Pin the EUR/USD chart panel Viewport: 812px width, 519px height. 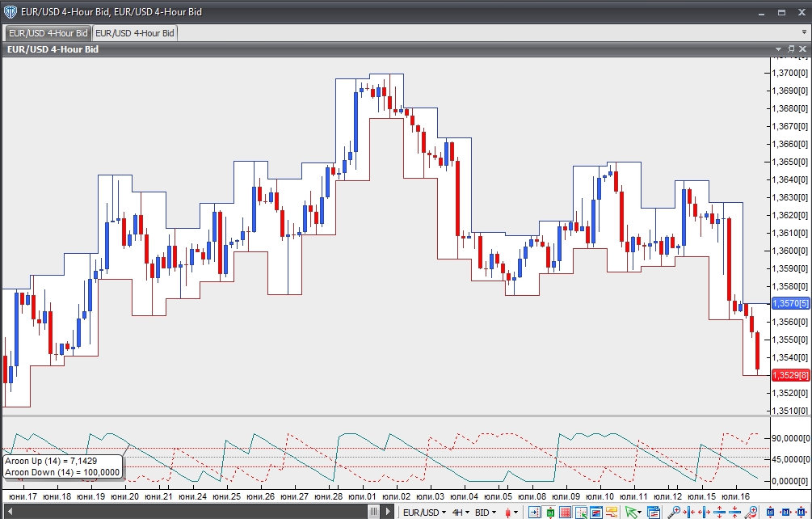click(x=791, y=49)
